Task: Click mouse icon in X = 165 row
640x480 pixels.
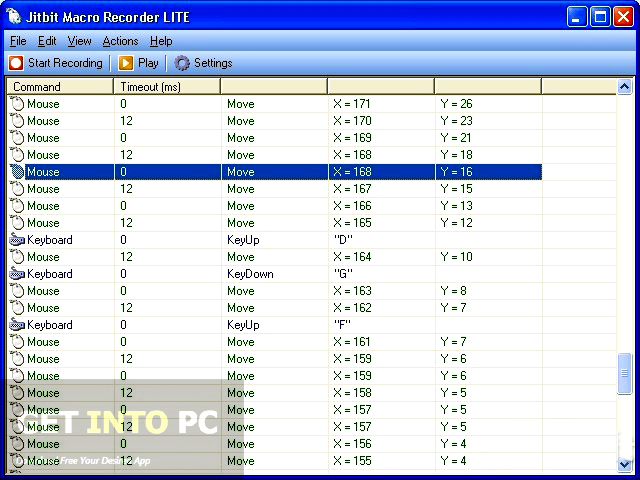Action: click(17, 223)
